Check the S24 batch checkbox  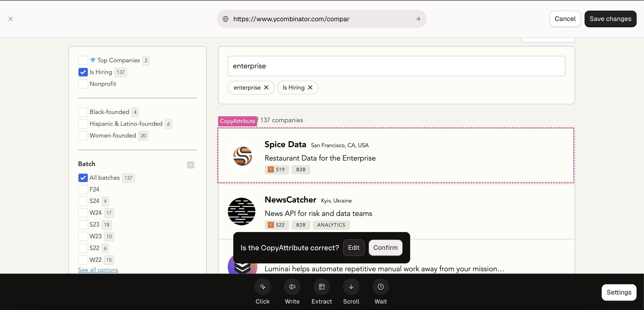click(83, 201)
